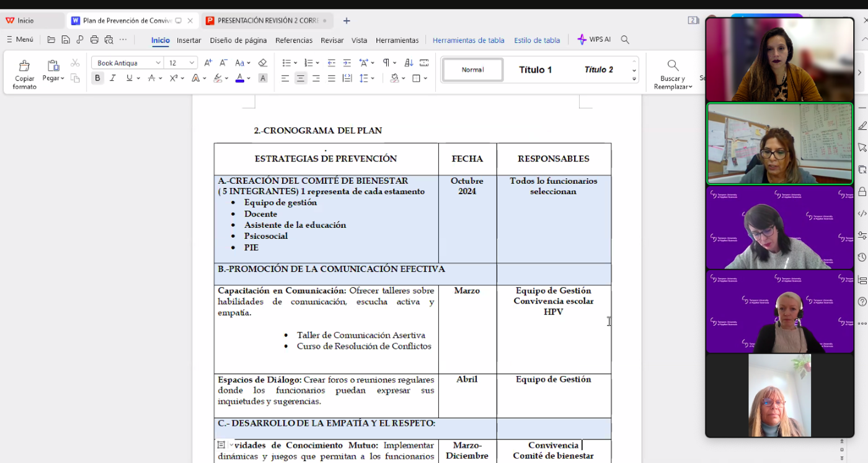Expand the styles gallery arrow
This screenshot has height=463, width=868.
click(634, 79)
